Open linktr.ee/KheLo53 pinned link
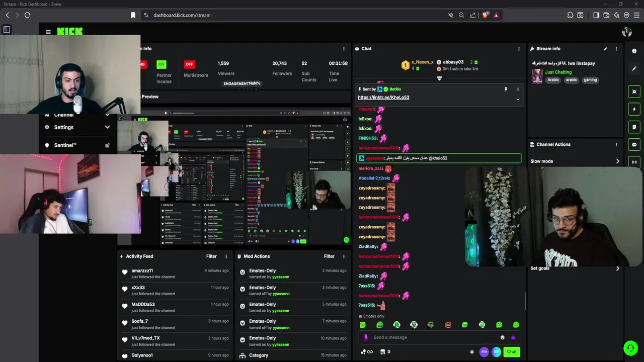Screen dimensions: 644x362 pos(383,98)
